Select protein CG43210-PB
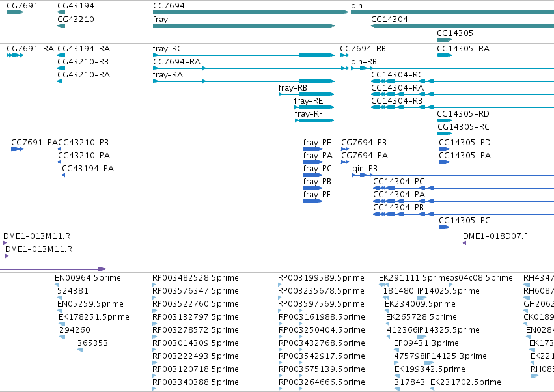This screenshot has width=554, height=392. click(x=83, y=143)
